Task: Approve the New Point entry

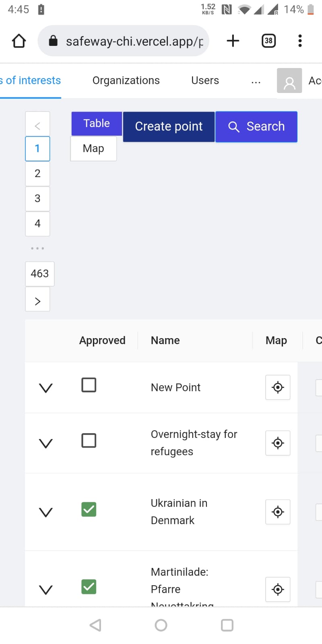Action: coord(89,385)
